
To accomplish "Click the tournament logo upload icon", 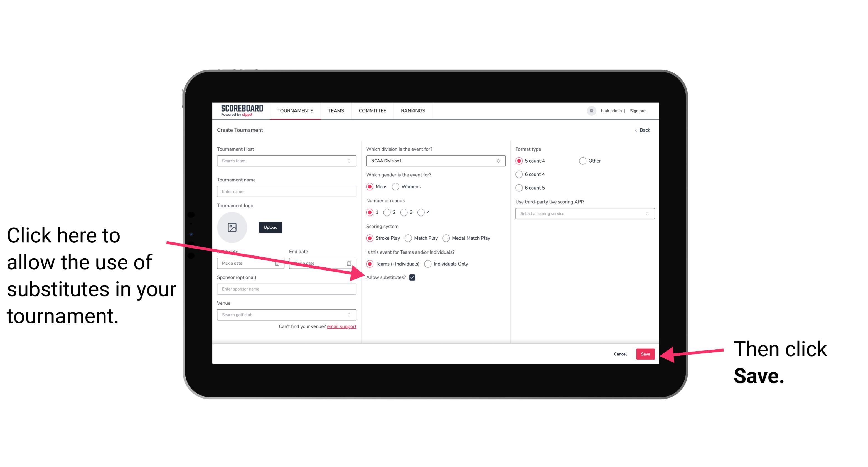I will tap(232, 227).
